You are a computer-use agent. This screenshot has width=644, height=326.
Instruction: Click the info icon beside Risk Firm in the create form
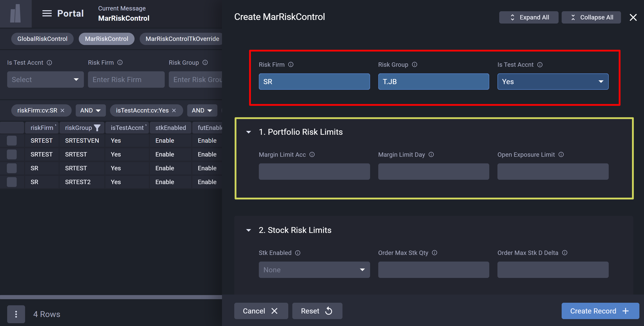click(x=291, y=65)
